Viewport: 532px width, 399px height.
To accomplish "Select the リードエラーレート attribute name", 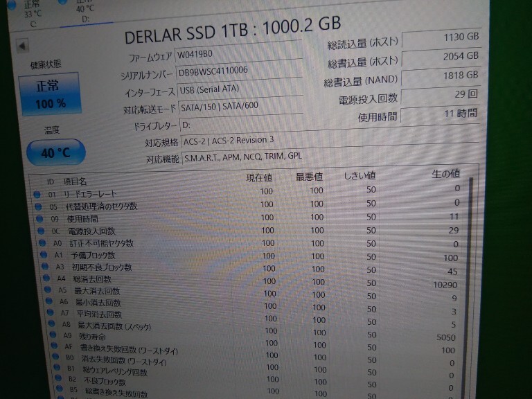I will click(90, 195).
